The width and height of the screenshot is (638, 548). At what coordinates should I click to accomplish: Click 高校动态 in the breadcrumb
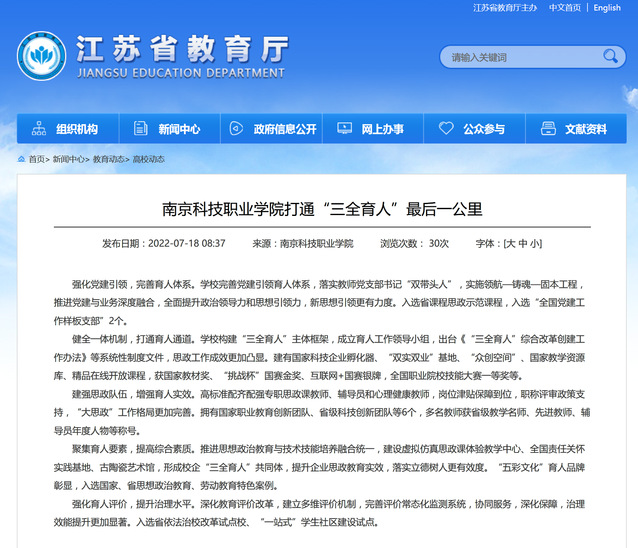tap(149, 159)
